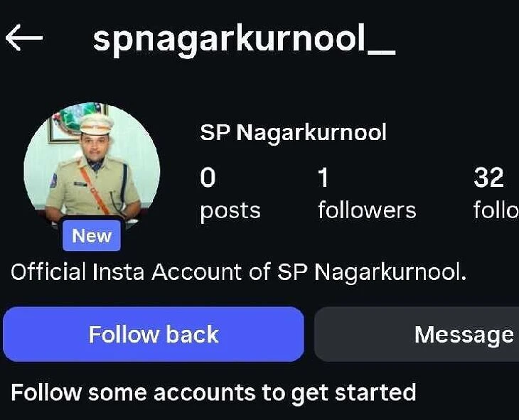Go back using the left arrow icon
This screenshot has height=420, width=519.
24,38
